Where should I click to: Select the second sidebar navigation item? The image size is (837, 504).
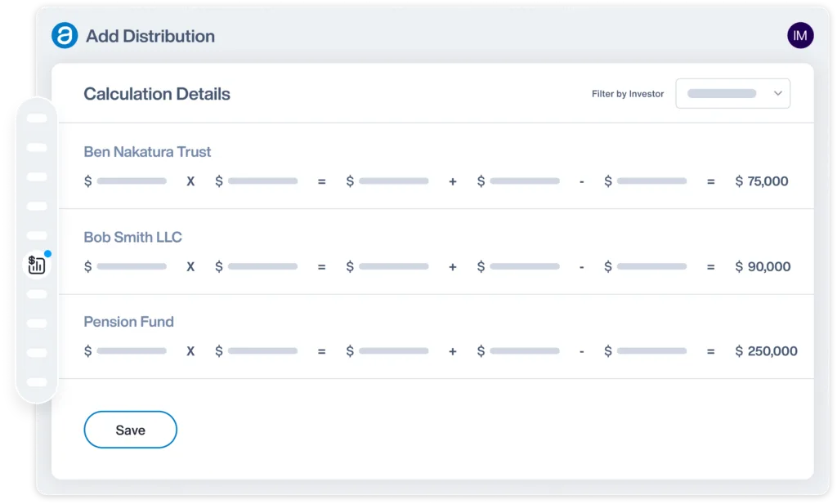(x=36, y=148)
